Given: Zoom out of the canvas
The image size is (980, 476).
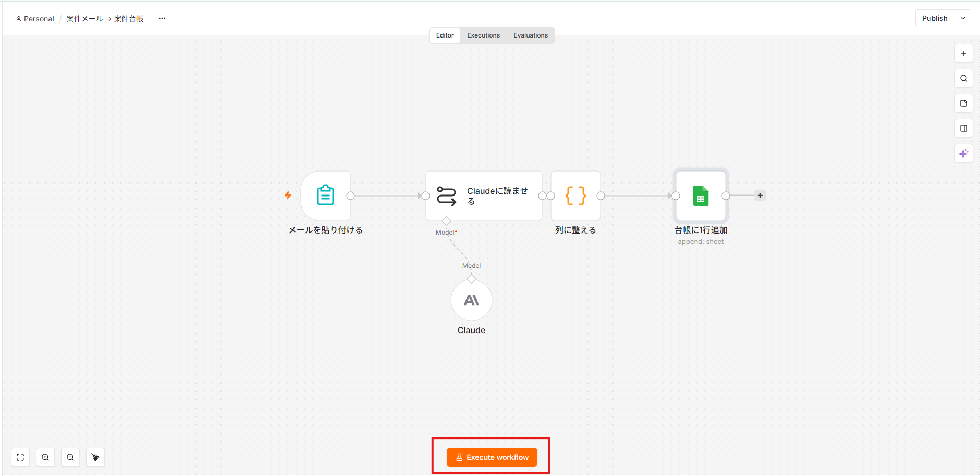Looking at the screenshot, I should pos(70,457).
